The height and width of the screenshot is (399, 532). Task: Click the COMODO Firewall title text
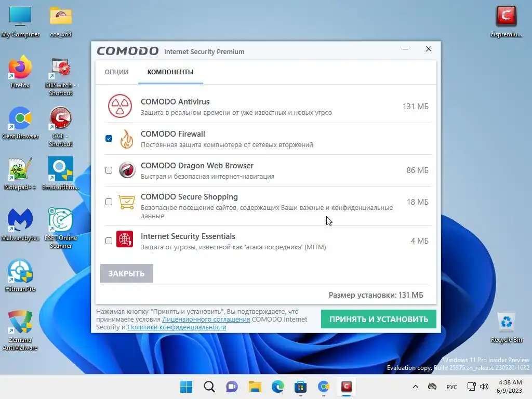point(172,134)
